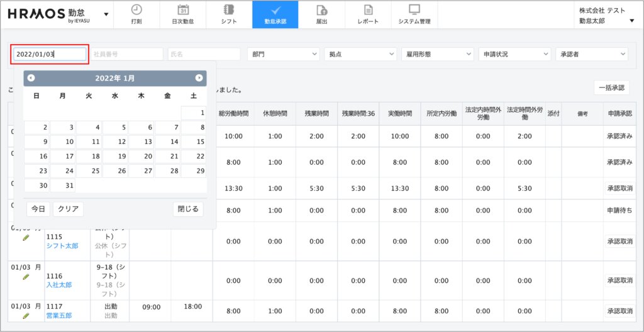Open the システム管理 monitor icon tab
644x332 pixels.
[x=414, y=14]
